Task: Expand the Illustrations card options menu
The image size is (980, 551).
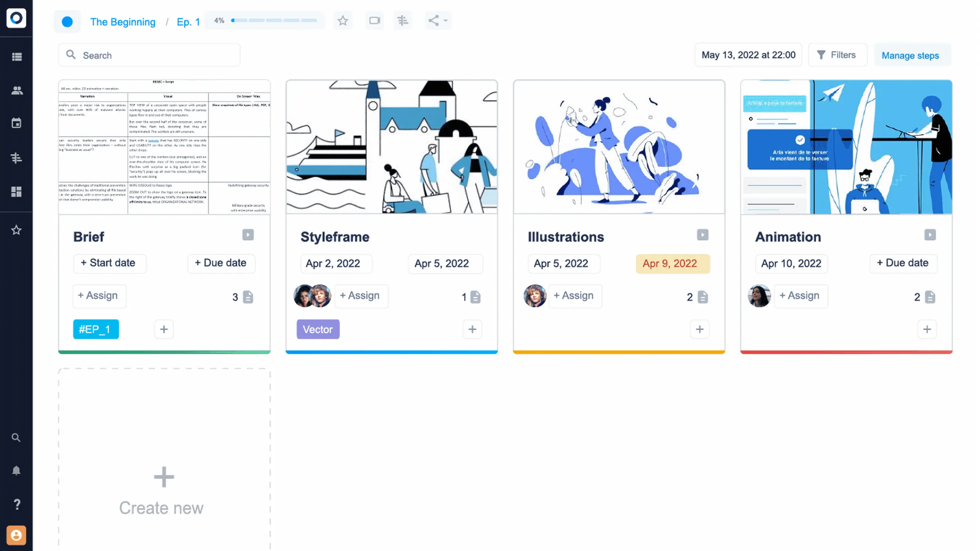Action: point(703,235)
